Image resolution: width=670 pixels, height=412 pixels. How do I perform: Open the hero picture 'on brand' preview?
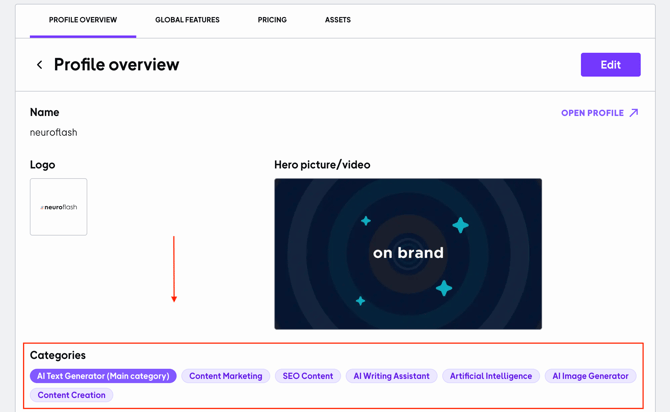pyautogui.click(x=408, y=254)
